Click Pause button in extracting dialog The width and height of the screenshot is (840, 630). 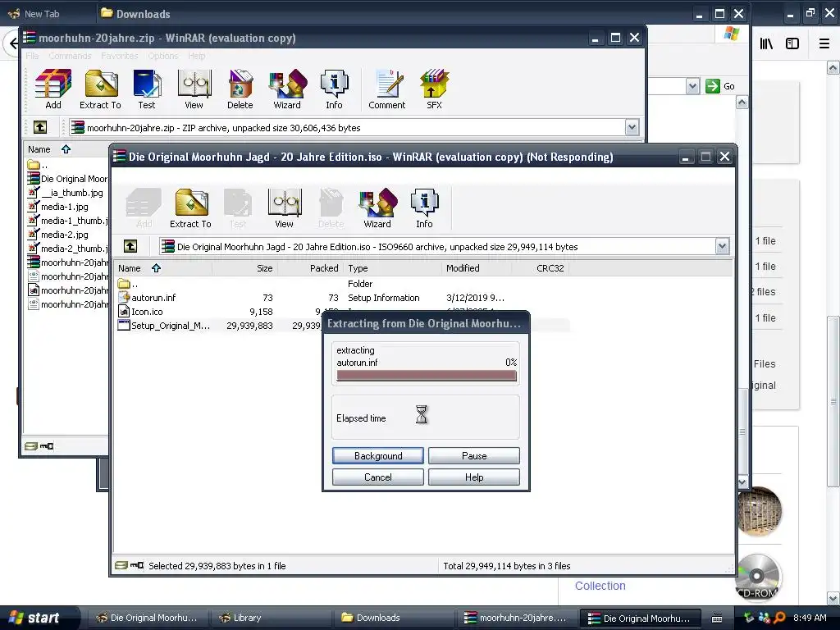474,456
